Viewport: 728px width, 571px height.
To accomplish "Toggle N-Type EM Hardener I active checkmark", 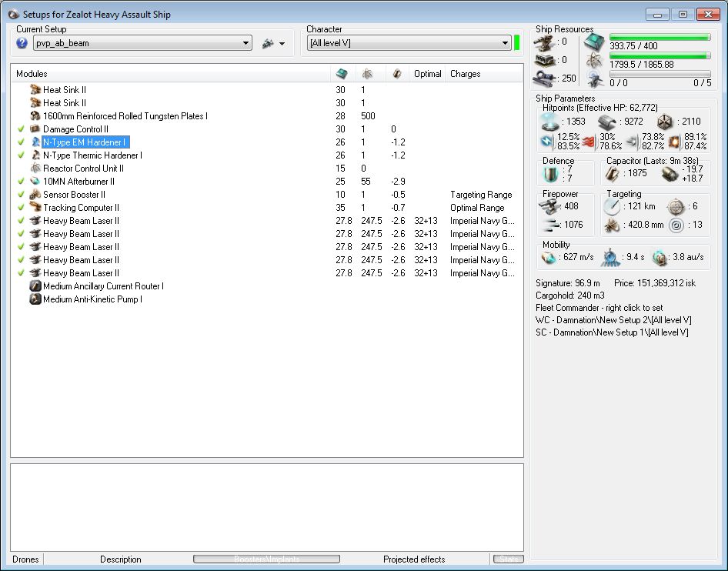I will 21,142.
